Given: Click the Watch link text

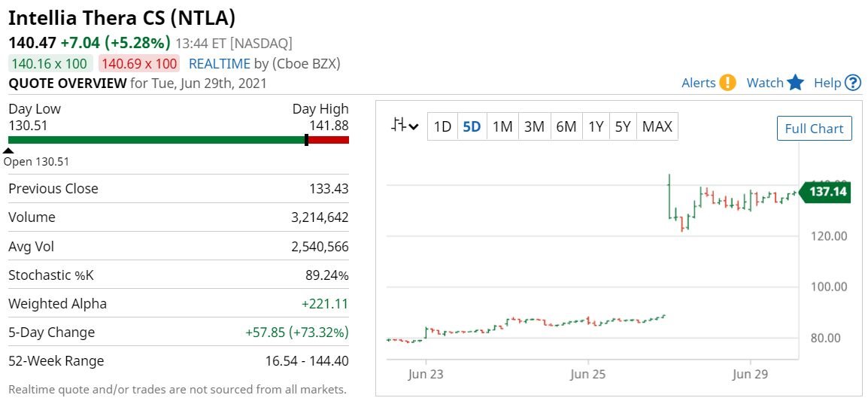Looking at the screenshot, I should 765,83.
